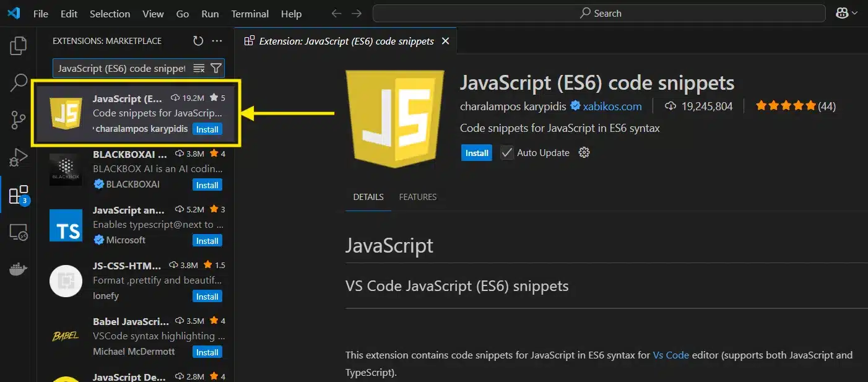Click Michael McDermott publisher text
This screenshot has height=382, width=868.
pyautogui.click(x=134, y=352)
